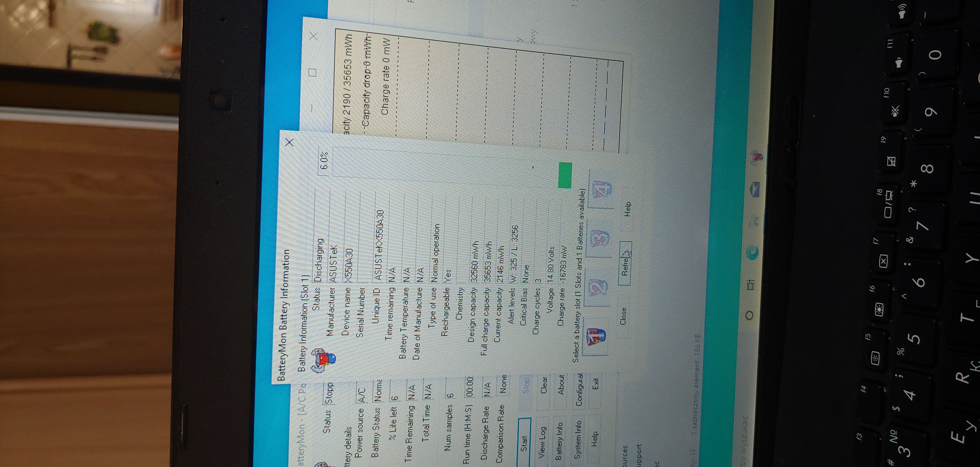Select battery slot 4 icon

[602, 189]
